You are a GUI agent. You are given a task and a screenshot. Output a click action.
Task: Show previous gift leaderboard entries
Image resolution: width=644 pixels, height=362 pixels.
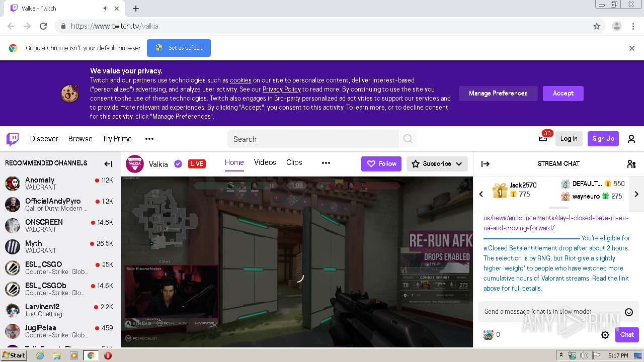(x=481, y=194)
